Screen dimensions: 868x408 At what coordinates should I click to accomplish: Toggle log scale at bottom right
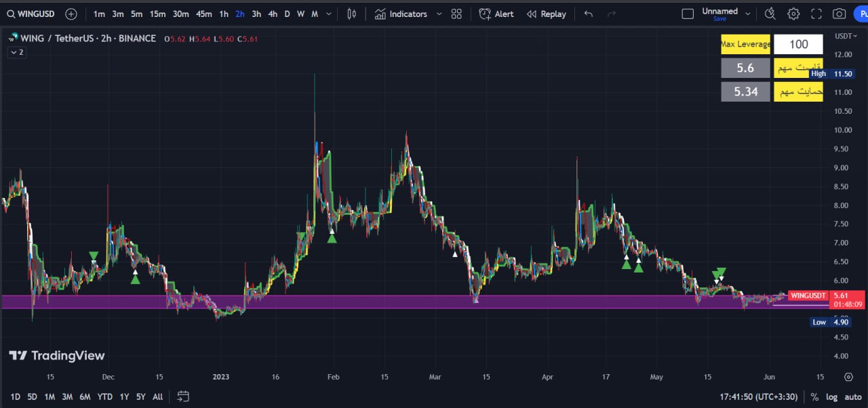pos(832,397)
